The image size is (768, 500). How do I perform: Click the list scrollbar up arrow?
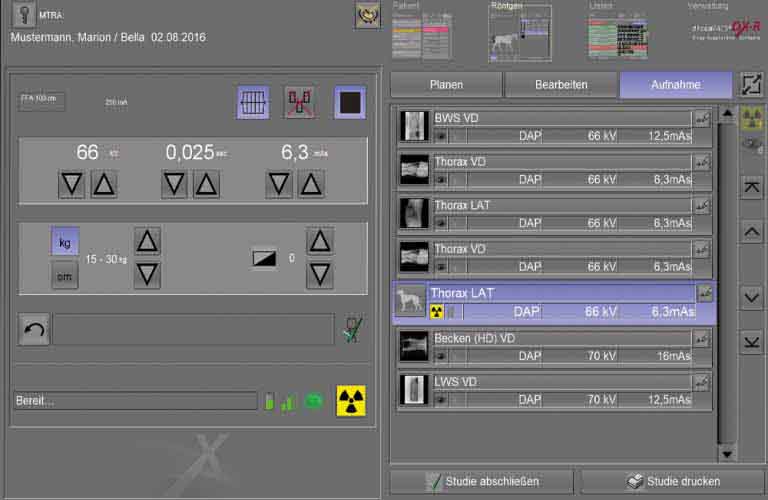click(x=727, y=114)
